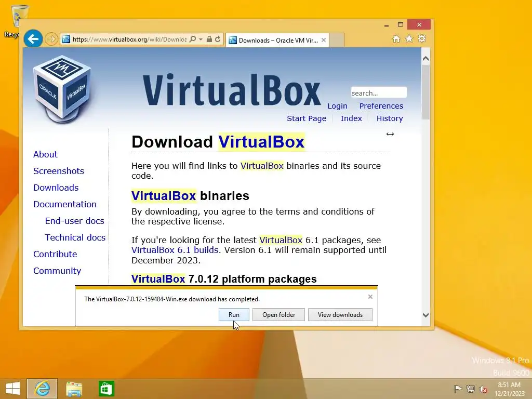532x399 pixels.
Task: Dismiss the download notification bar
Action: (370, 297)
